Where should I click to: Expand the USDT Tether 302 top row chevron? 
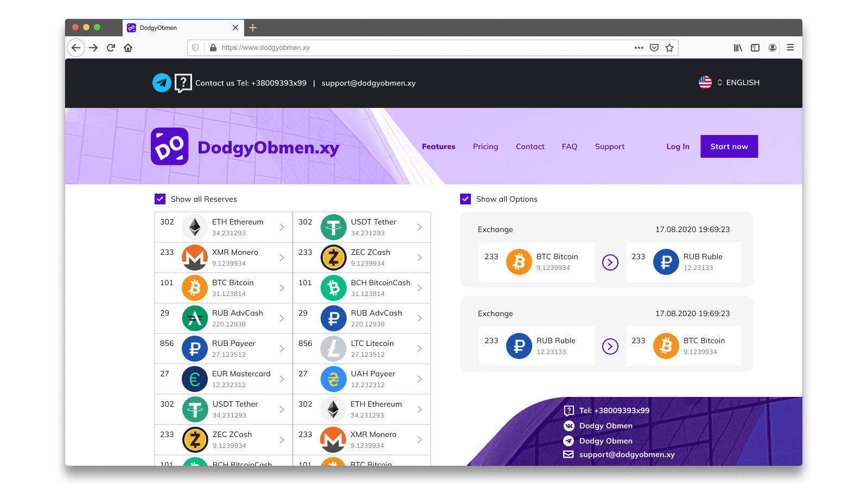(x=419, y=227)
